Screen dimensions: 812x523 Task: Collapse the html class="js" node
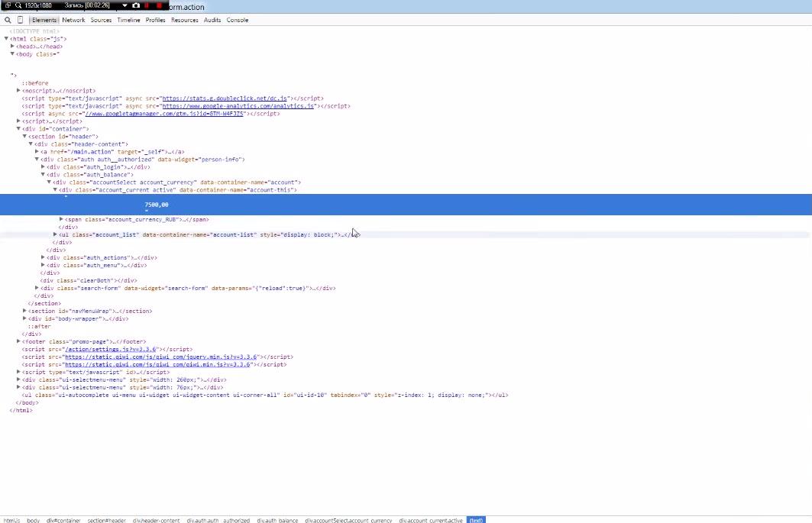tap(6, 39)
